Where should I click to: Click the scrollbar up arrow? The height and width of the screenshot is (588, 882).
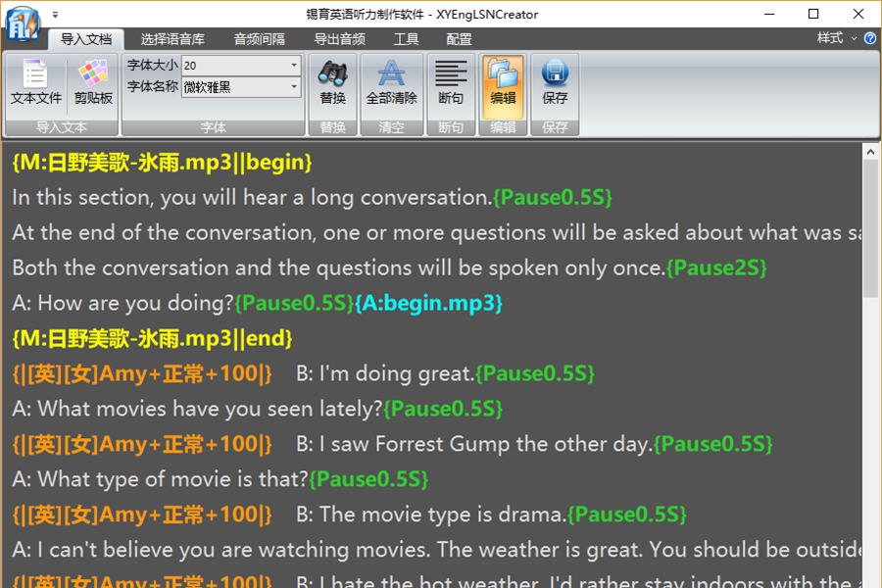pyautogui.click(x=871, y=150)
